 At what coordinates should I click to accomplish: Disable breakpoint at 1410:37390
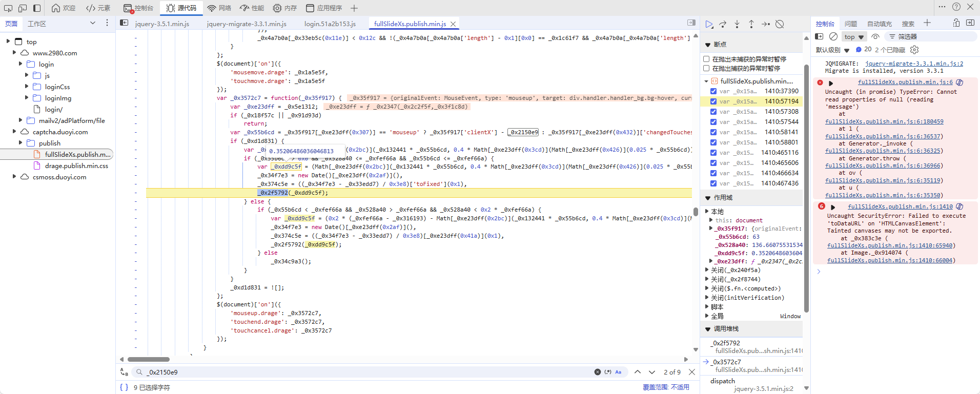point(713,91)
